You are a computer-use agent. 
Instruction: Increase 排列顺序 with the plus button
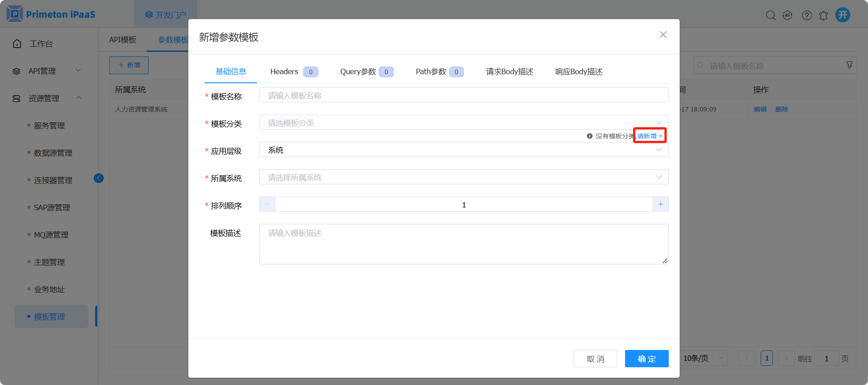tap(661, 204)
